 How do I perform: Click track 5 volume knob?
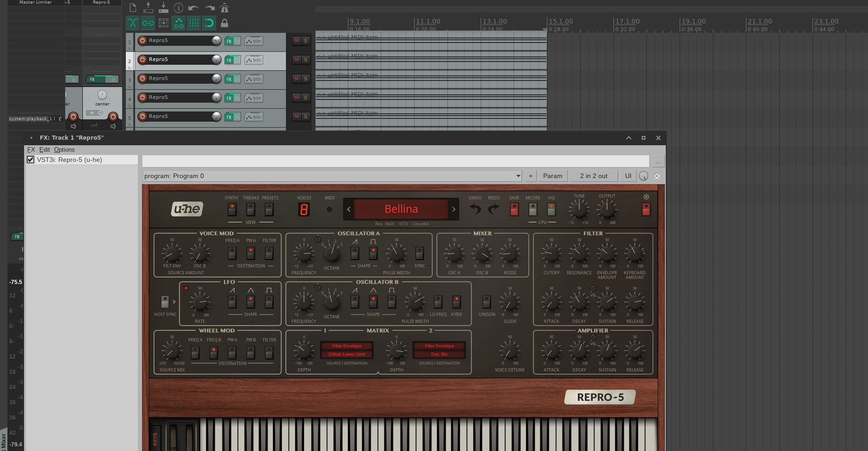[x=216, y=117]
